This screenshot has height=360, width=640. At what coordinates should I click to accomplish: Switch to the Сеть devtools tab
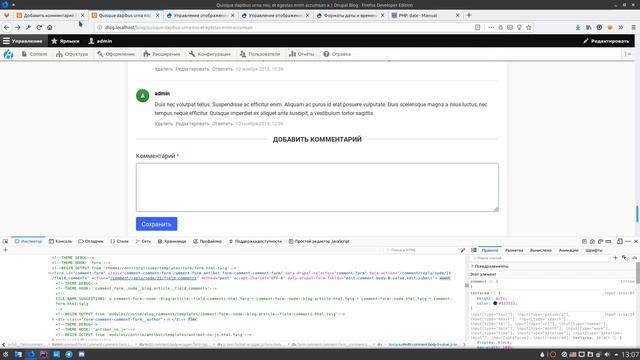click(x=143, y=241)
